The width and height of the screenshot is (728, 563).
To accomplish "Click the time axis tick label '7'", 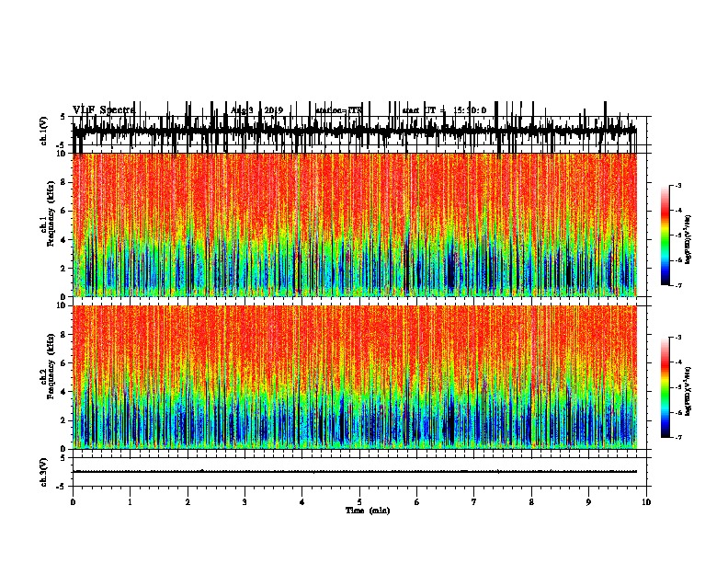I will point(474,501).
